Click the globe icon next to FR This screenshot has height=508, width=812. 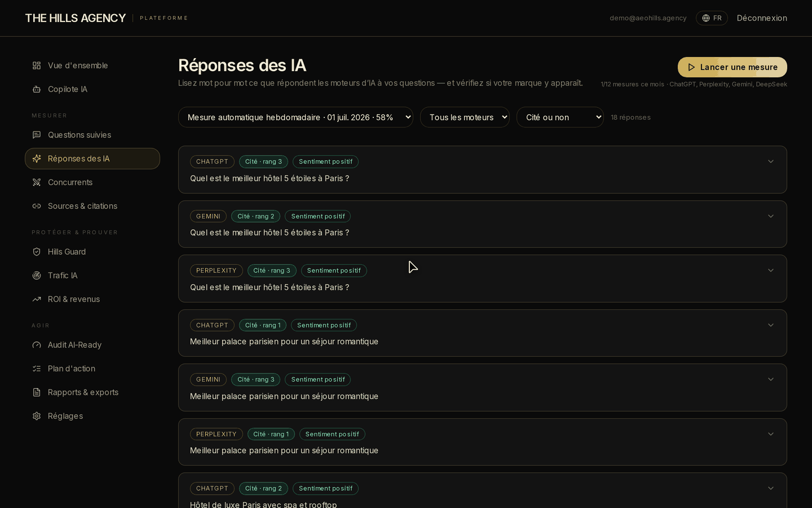pos(705,18)
